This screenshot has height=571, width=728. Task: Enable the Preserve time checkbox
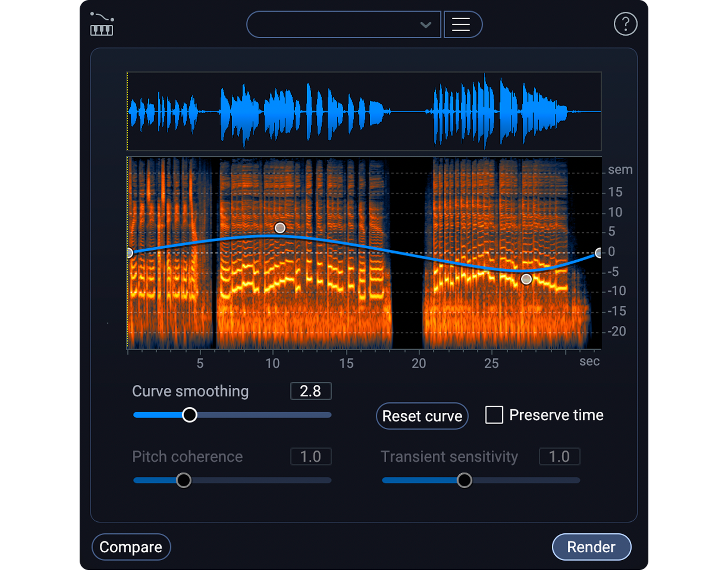[x=494, y=414]
